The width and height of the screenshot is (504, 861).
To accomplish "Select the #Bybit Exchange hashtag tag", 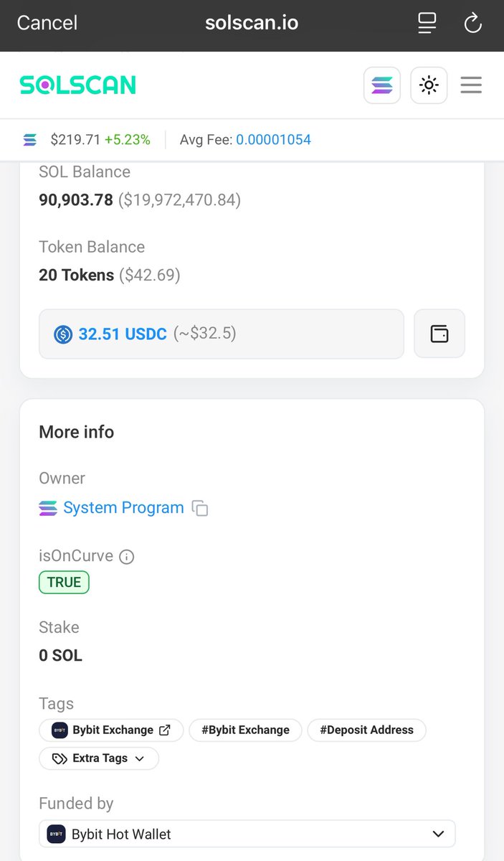I will coord(245,730).
